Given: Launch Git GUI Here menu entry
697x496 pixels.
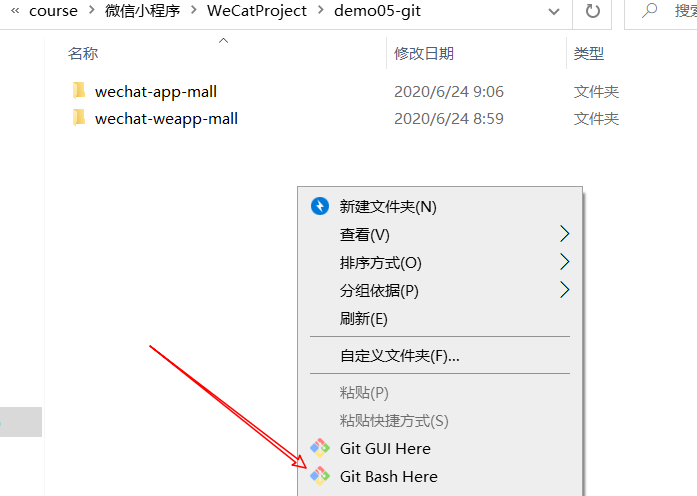Looking at the screenshot, I should click(440, 448).
